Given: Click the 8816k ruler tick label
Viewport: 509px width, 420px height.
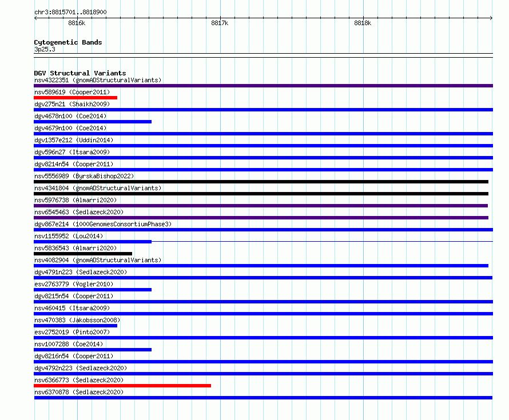Looking at the screenshot, I should tap(77, 23).
